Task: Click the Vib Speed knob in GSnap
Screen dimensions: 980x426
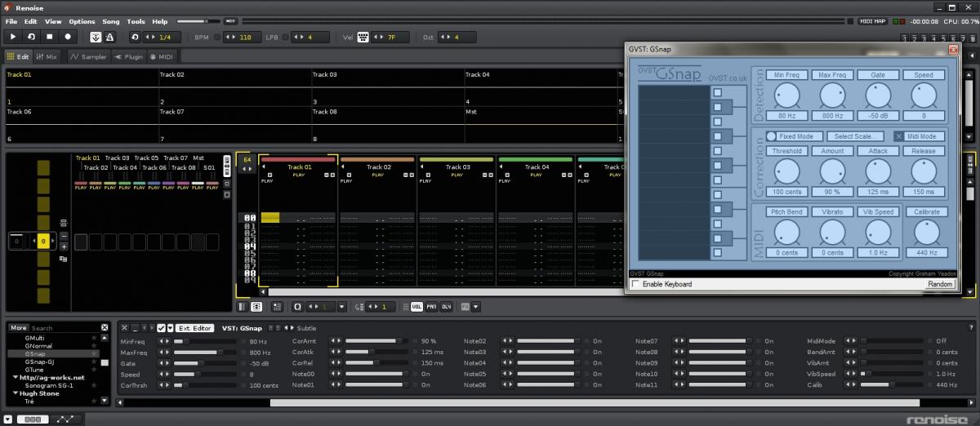Action: (x=878, y=233)
